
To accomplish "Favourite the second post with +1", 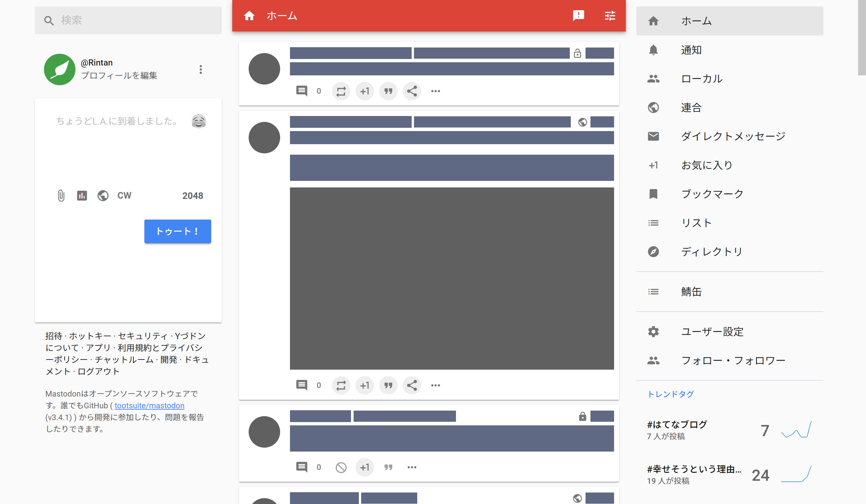I will [364, 386].
